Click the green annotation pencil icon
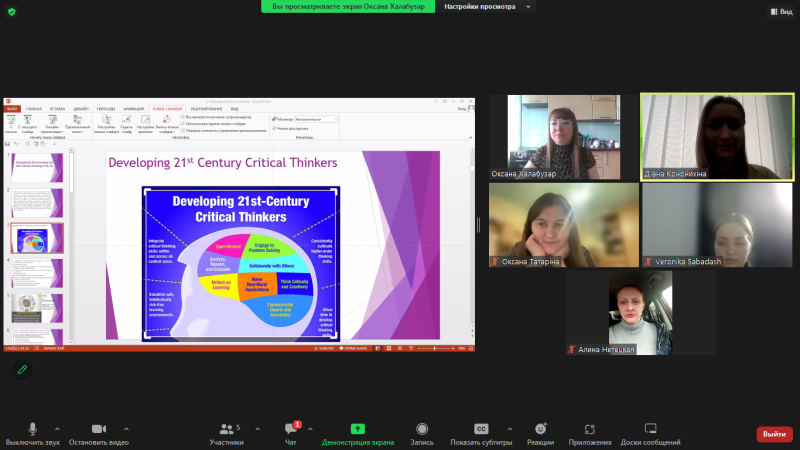This screenshot has height=450, width=800. pyautogui.click(x=22, y=369)
